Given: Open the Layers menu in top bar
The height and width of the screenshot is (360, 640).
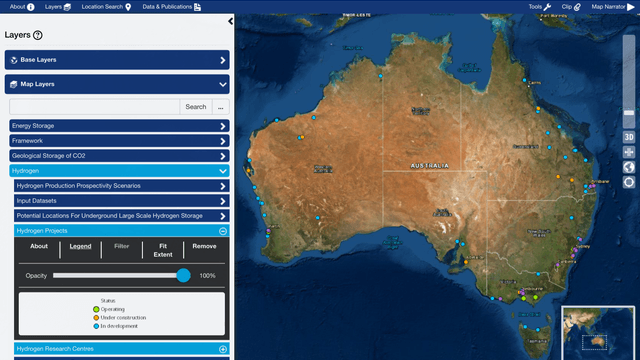Looking at the screenshot, I should (x=58, y=7).
